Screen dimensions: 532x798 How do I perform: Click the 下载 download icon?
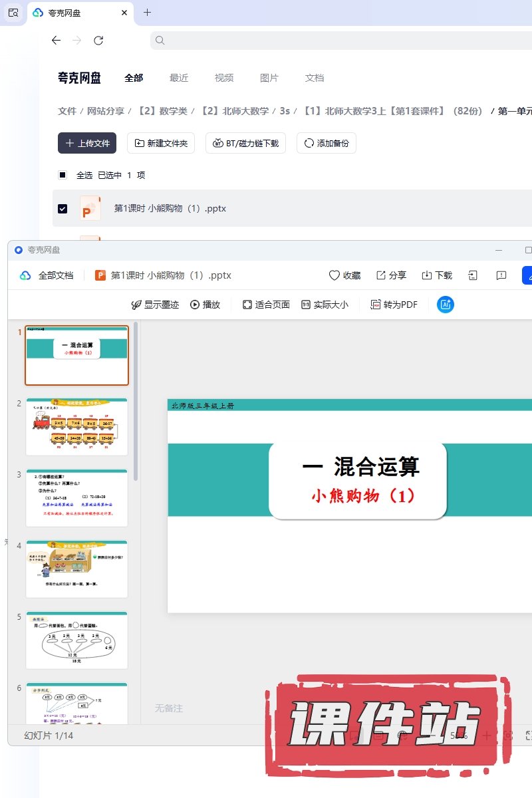click(x=437, y=275)
